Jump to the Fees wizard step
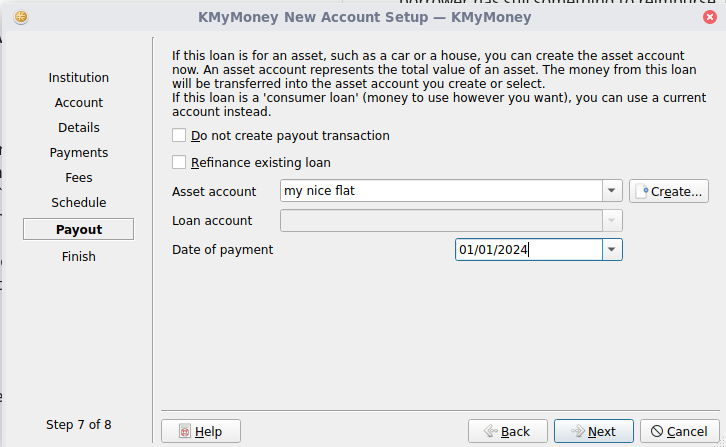The width and height of the screenshot is (726, 447). [x=79, y=178]
